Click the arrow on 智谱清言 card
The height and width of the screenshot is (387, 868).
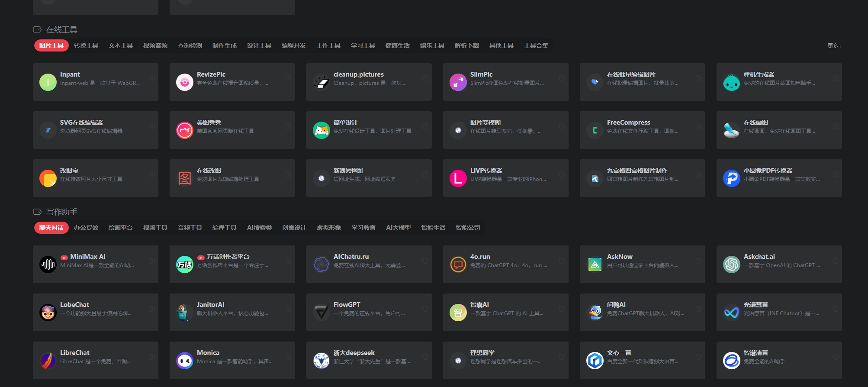[836, 357]
